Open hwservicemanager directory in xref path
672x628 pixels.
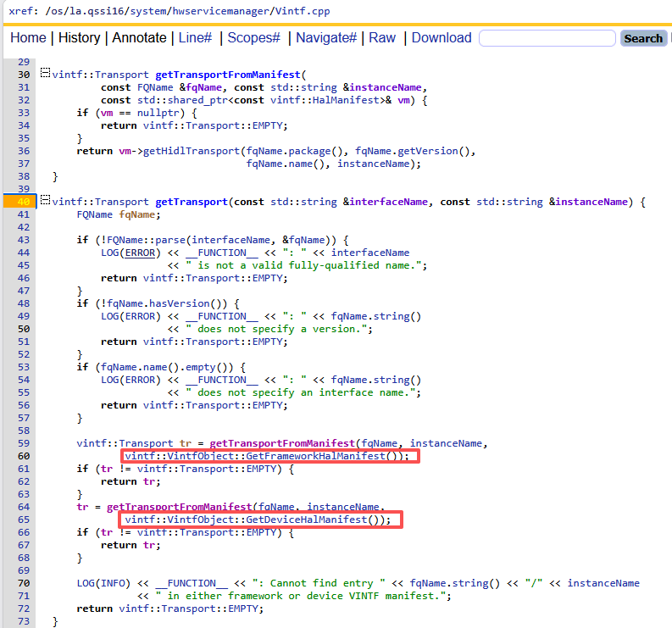coord(220,11)
